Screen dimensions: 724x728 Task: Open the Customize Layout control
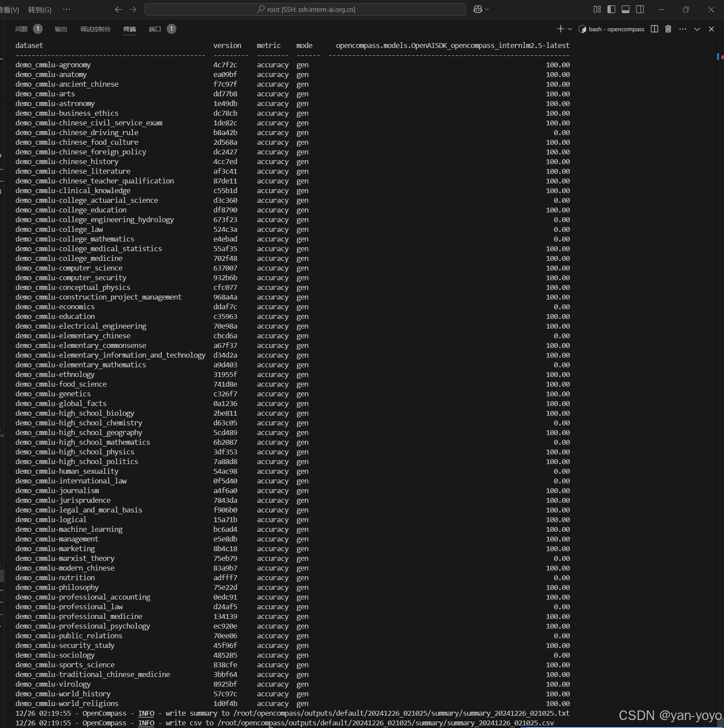[597, 9]
